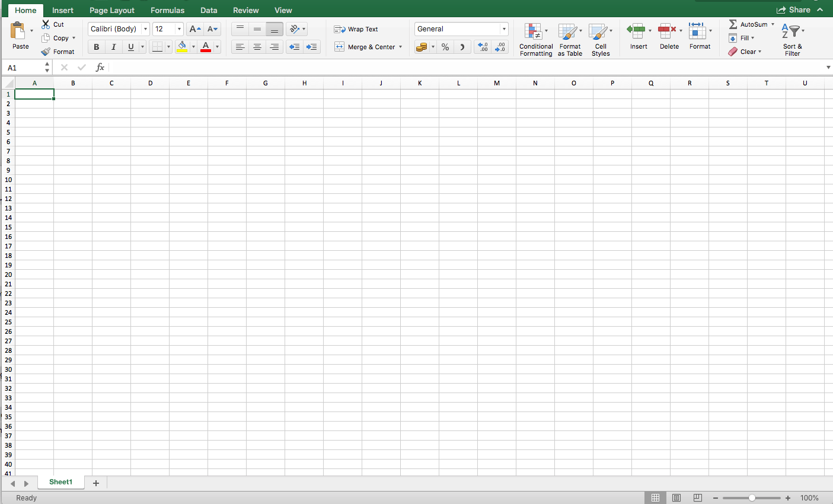This screenshot has height=504, width=833.
Task: Apply percent number style
Action: pyautogui.click(x=445, y=47)
